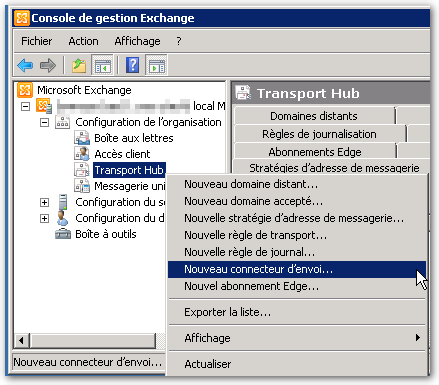Open the ? help menu
Screen dimensions: 439x385
point(179,41)
